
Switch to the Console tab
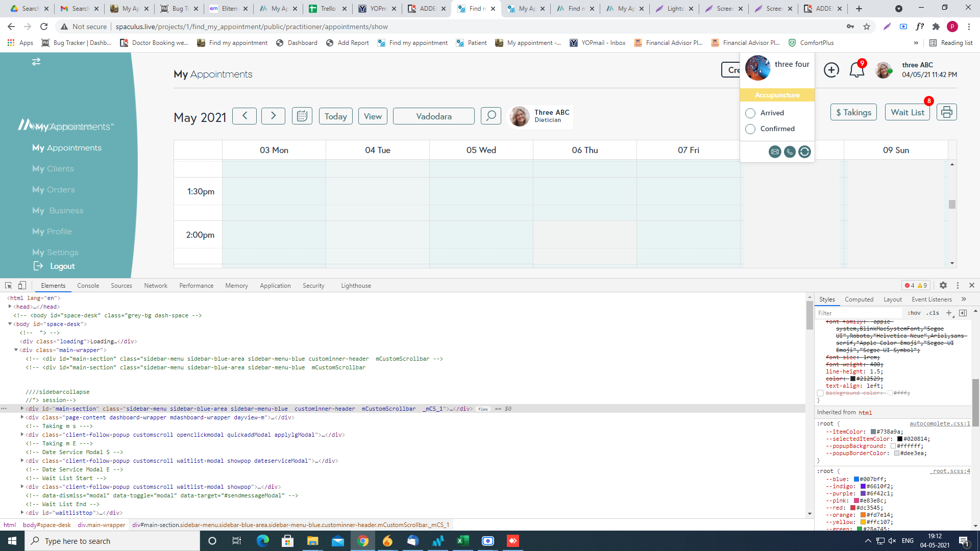[x=88, y=286]
